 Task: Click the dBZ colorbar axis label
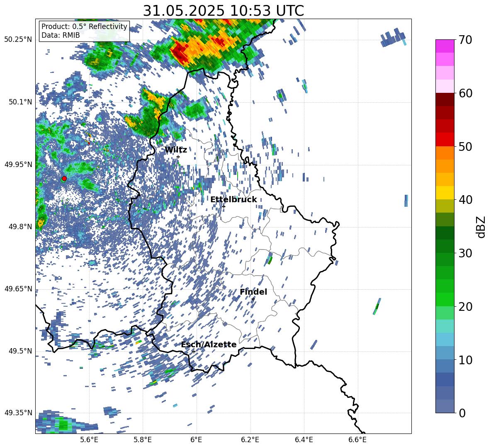(481, 227)
